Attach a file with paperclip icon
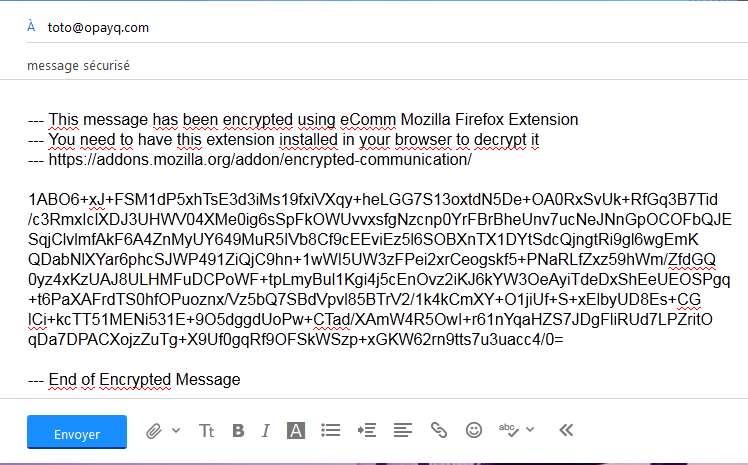 click(154, 431)
